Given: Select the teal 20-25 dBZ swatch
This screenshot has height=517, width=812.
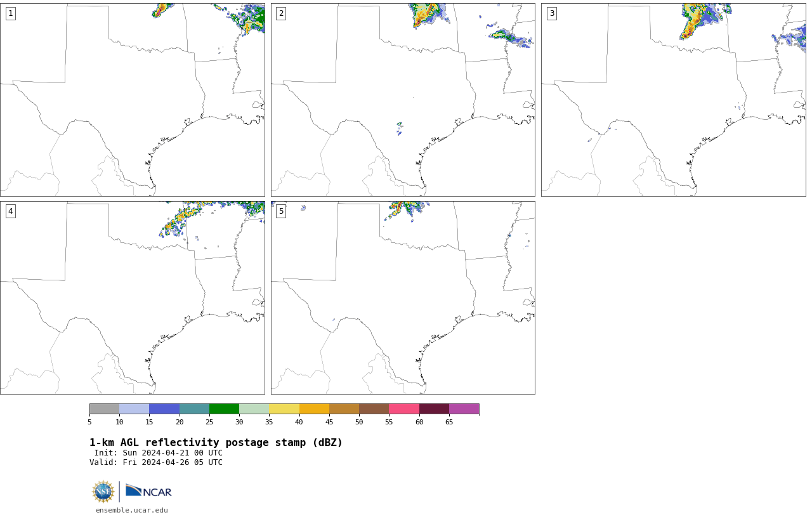Looking at the screenshot, I should tap(194, 409).
